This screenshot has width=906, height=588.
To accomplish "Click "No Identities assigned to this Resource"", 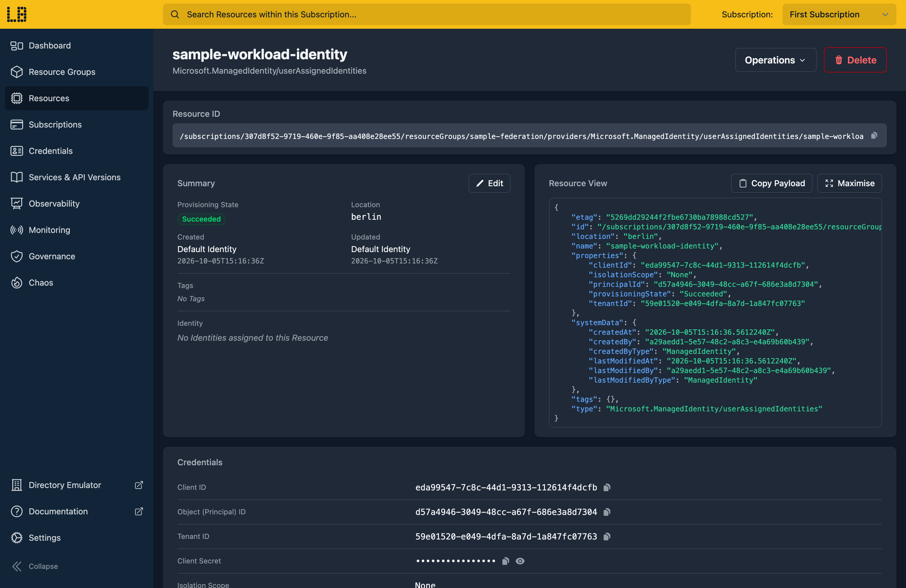I will click(252, 338).
